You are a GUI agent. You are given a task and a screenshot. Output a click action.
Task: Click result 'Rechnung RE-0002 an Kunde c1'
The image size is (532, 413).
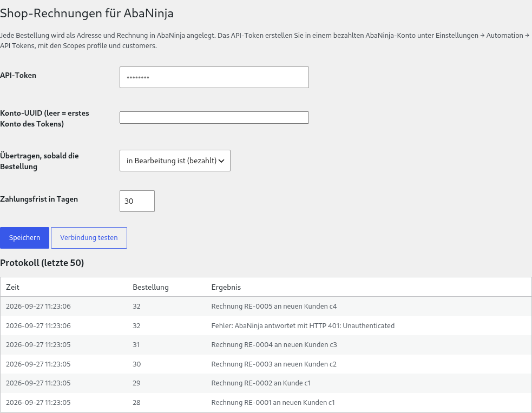260,383
